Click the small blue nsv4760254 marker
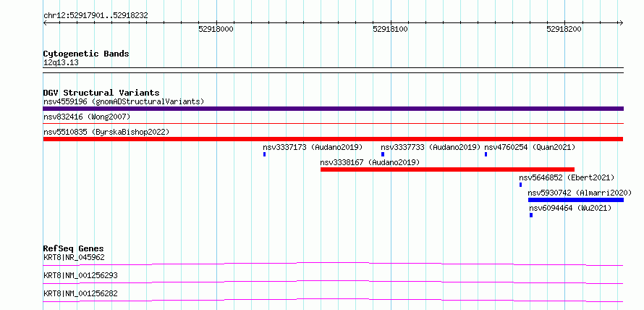Viewport: 644px width, 310px height. click(x=486, y=154)
